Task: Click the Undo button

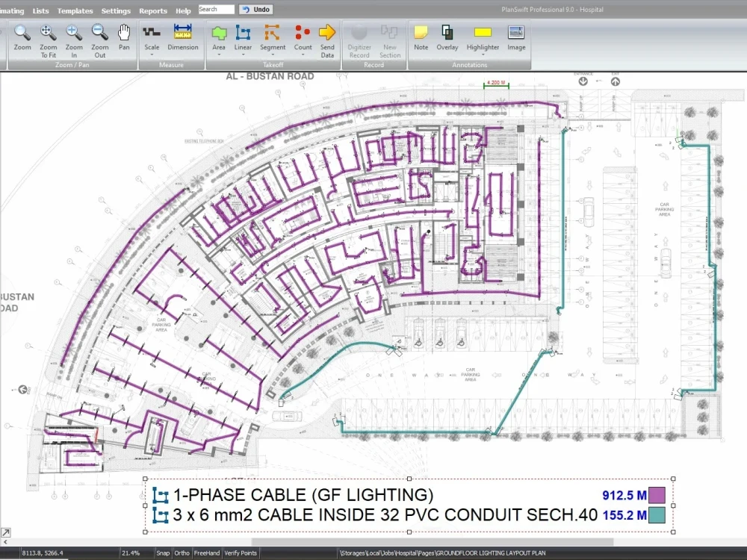Action: (255, 10)
